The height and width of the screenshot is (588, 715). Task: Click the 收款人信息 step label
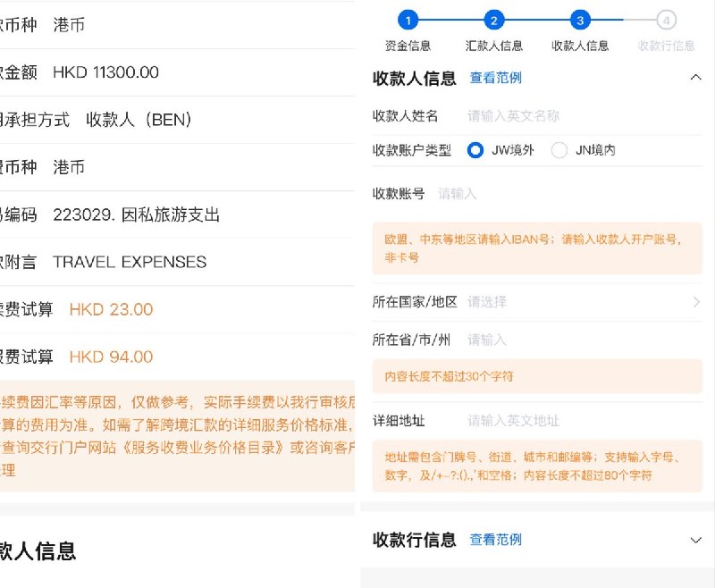[x=580, y=46]
